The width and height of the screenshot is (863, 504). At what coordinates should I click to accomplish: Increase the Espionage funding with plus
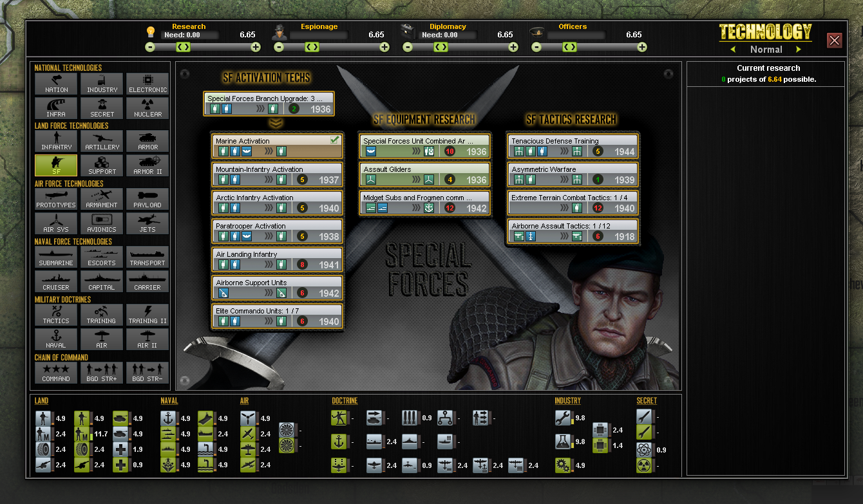(384, 47)
